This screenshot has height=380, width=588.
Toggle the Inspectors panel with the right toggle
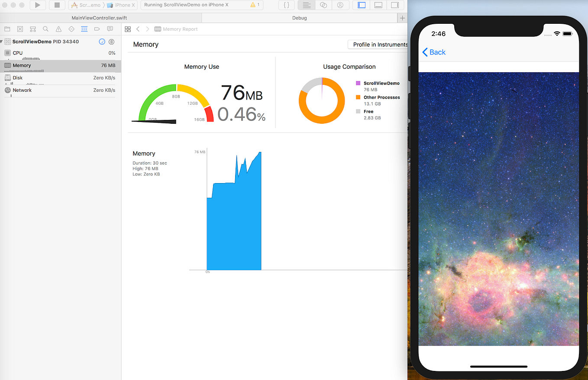pyautogui.click(x=394, y=5)
